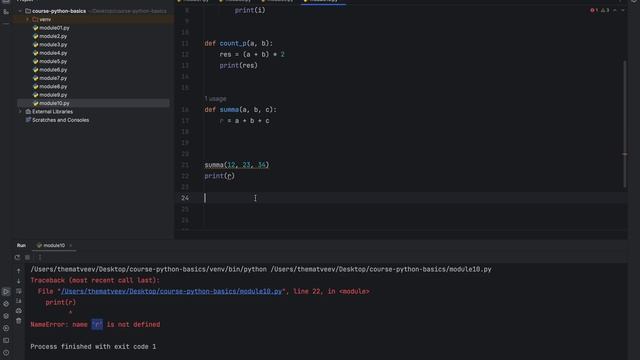Open the Problems tool window icon
Image resolution: width=640 pixels, height=360 pixels.
[6, 352]
